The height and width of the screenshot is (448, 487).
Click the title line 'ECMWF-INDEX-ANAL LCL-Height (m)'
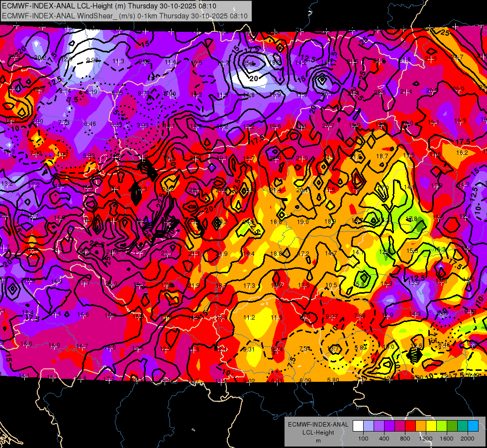(x=64, y=6)
